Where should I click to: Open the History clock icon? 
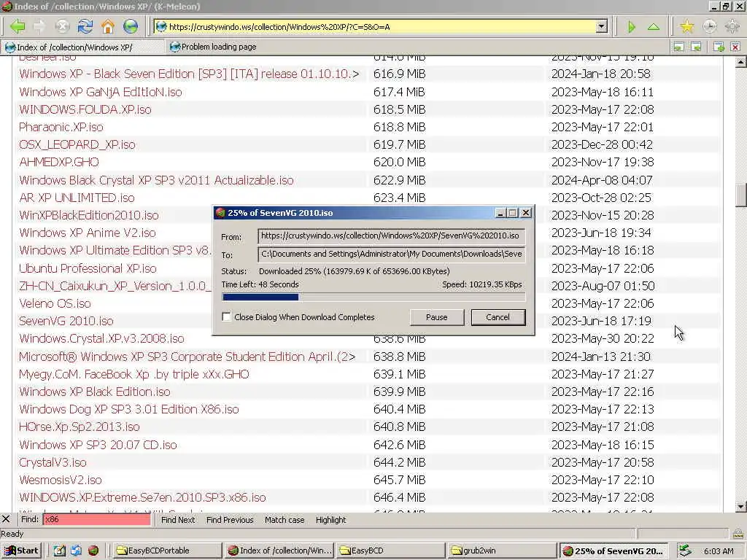709,26
